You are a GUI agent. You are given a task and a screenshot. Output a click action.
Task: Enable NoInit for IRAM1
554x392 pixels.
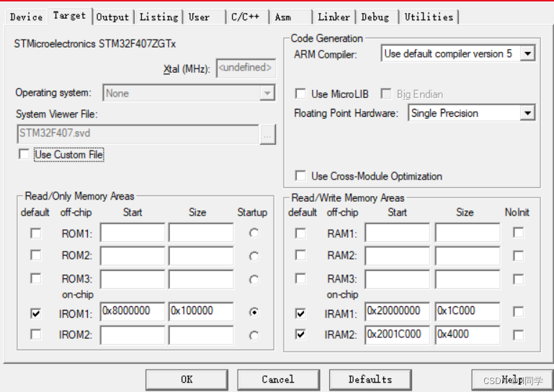click(518, 312)
